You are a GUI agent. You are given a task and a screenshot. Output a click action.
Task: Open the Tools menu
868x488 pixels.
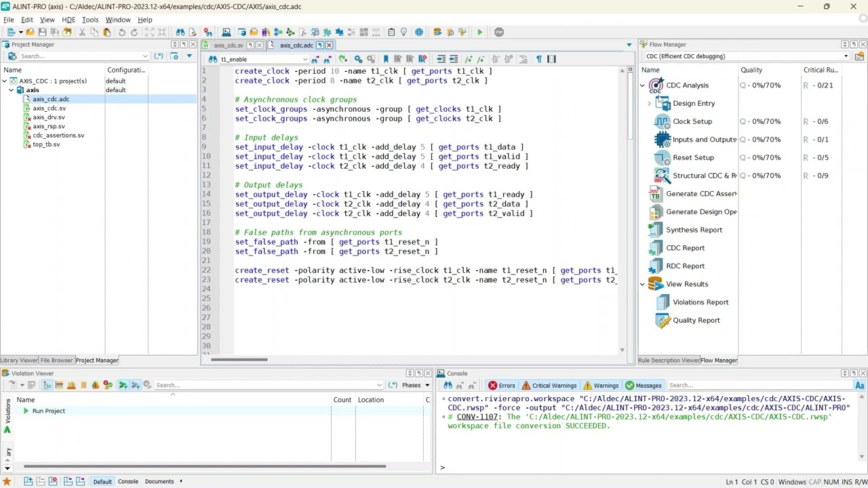tap(90, 20)
